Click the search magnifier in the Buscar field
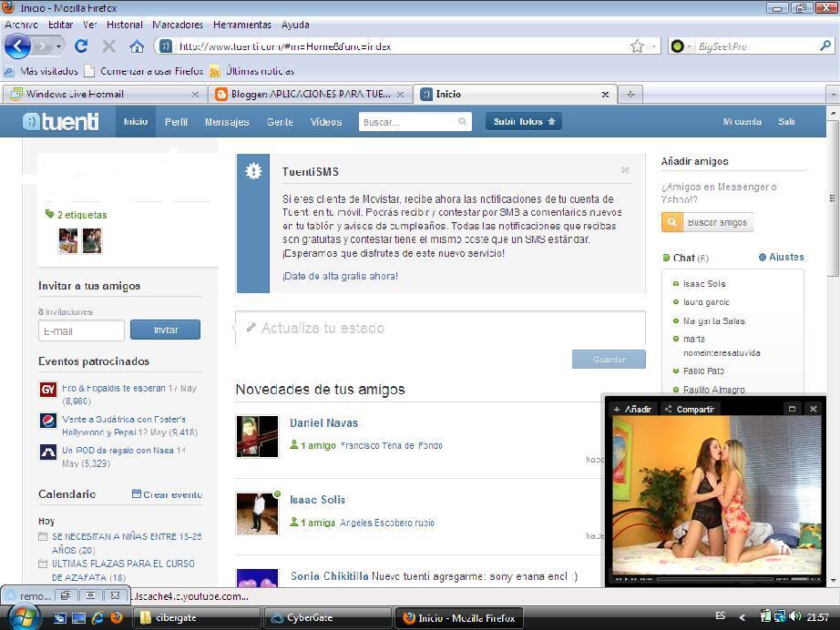840x630 pixels. click(x=464, y=121)
